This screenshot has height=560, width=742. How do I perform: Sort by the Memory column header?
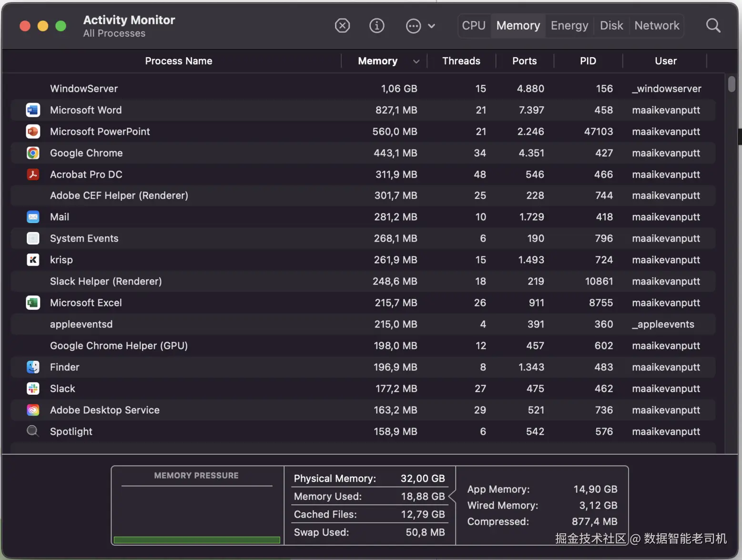click(x=377, y=61)
